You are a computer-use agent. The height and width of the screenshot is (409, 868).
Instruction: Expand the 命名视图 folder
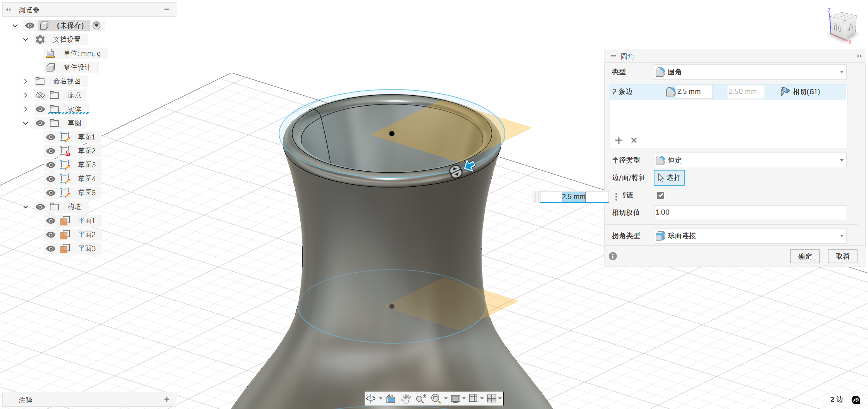click(x=26, y=81)
